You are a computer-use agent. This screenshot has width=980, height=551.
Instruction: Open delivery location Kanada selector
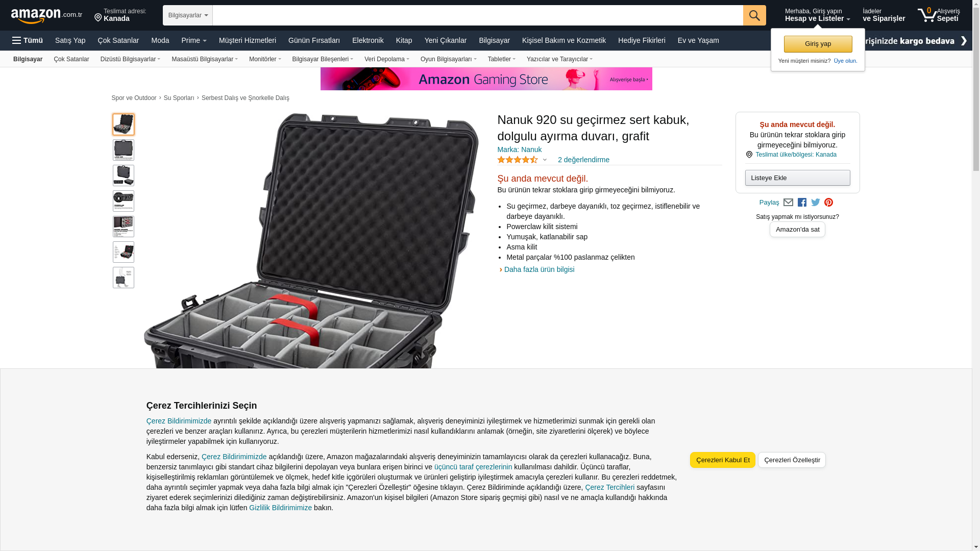point(120,15)
